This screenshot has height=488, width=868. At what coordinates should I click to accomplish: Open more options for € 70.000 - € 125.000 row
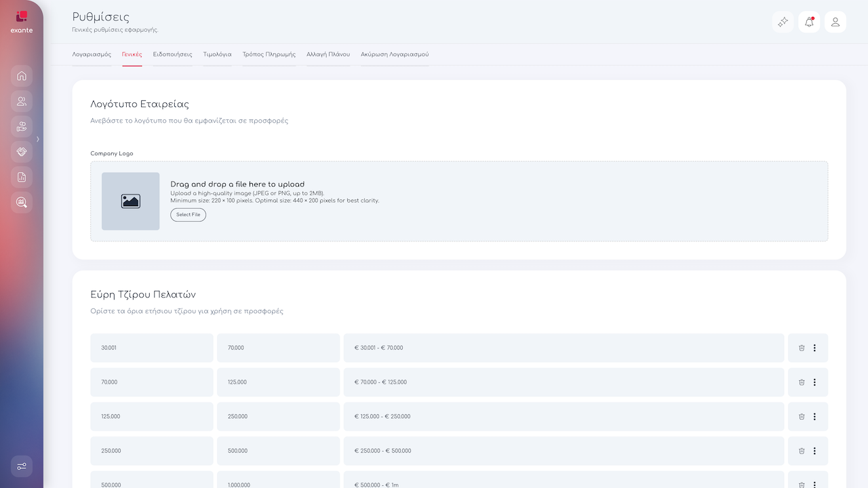pyautogui.click(x=814, y=382)
